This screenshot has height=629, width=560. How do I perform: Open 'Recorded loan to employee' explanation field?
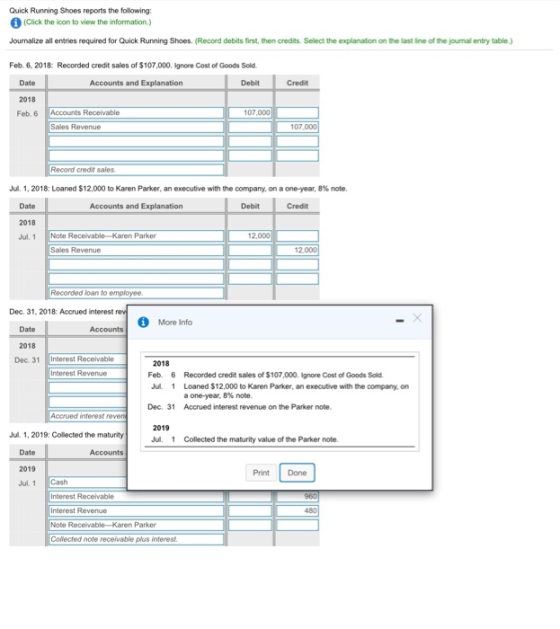tap(136, 293)
